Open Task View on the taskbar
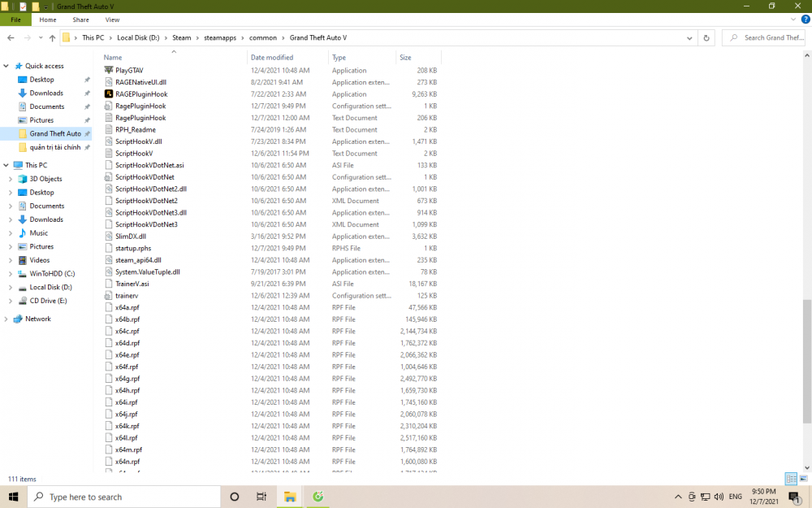Viewport: 812px width, 508px height. pos(261,497)
